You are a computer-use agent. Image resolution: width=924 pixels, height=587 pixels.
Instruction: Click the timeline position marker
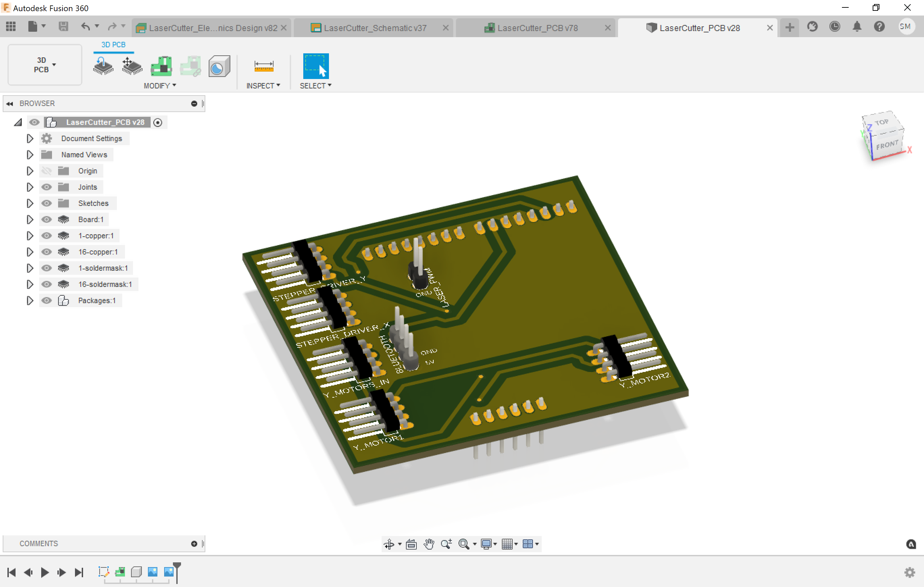[177, 567]
